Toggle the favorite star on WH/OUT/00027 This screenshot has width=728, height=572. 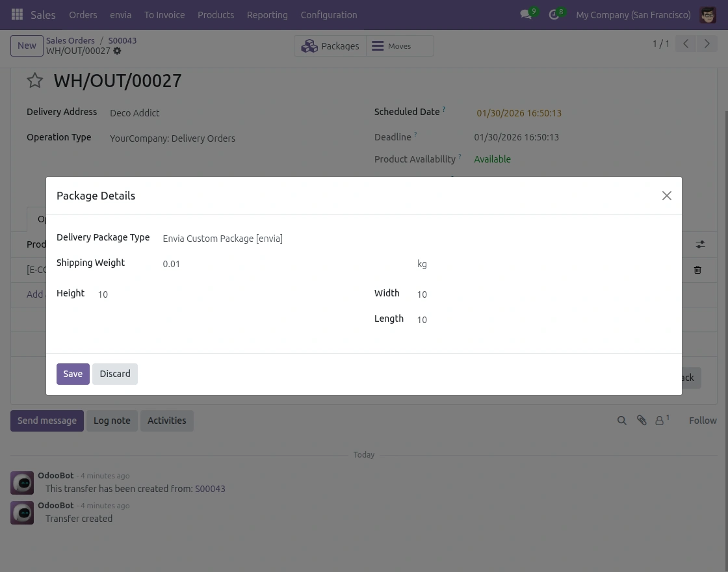tap(34, 80)
